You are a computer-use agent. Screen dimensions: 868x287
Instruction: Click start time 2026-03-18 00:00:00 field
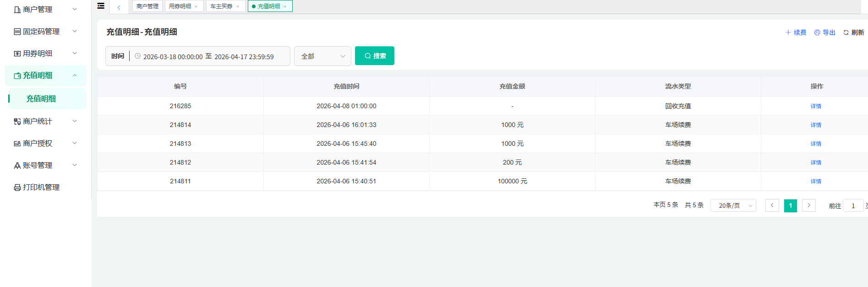pos(173,57)
